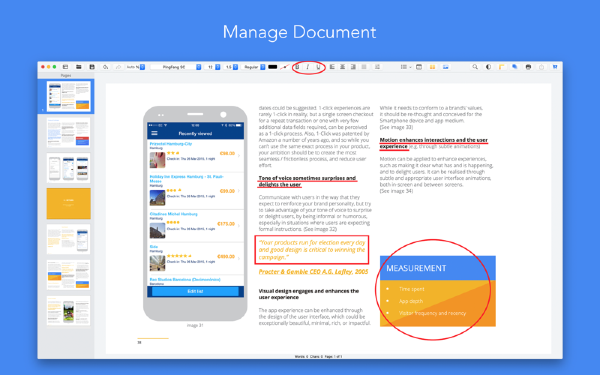Click the MEASUREMENT box heading
600x375 pixels.
coord(416,268)
